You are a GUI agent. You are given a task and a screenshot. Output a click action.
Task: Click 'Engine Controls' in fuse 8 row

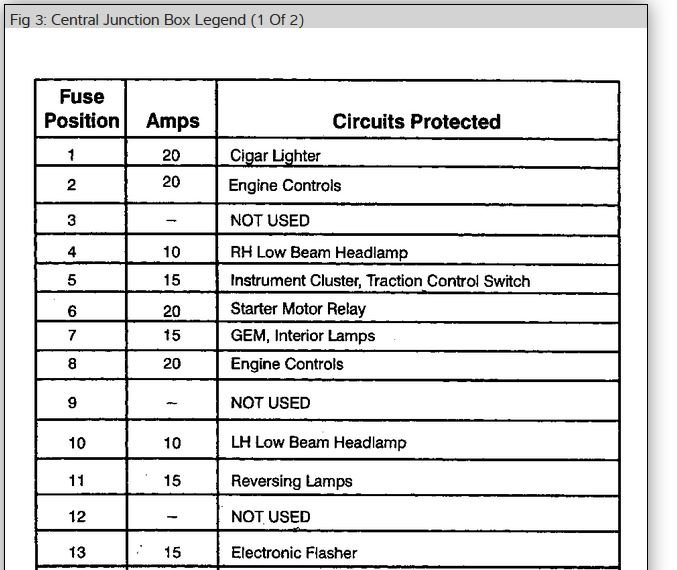point(286,364)
